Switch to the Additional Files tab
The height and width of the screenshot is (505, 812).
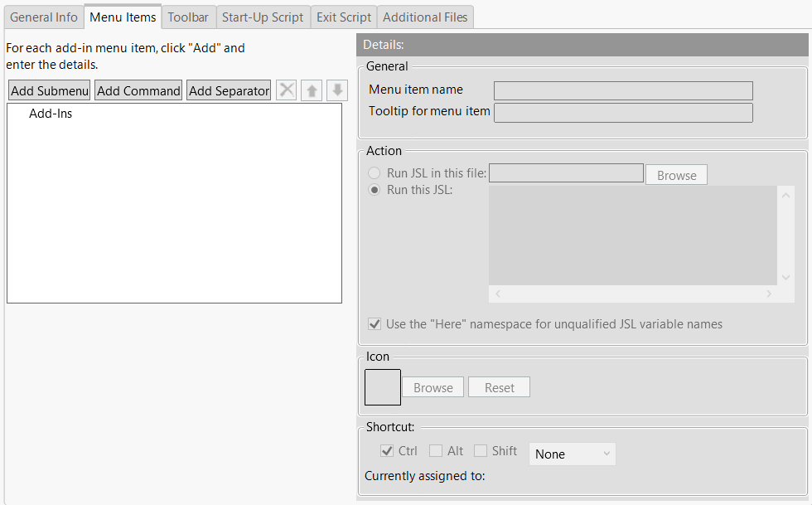point(425,16)
